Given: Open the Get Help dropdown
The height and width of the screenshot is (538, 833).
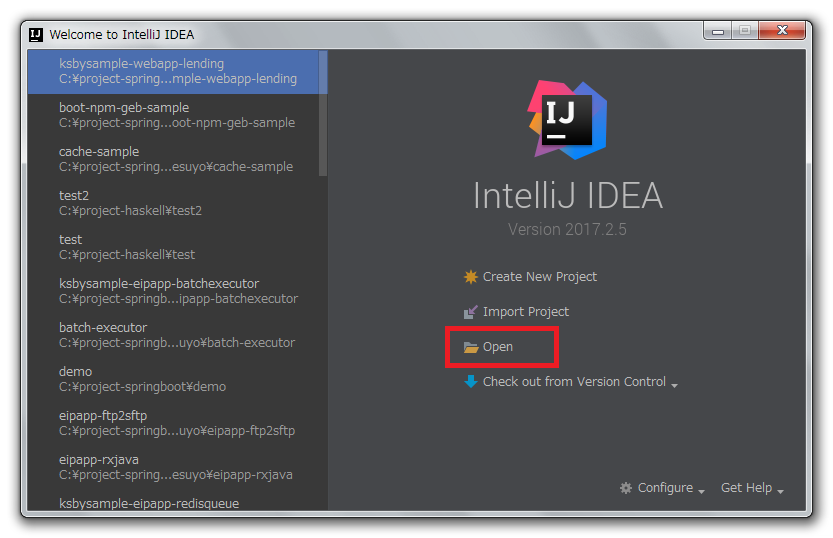Looking at the screenshot, I should click(752, 488).
